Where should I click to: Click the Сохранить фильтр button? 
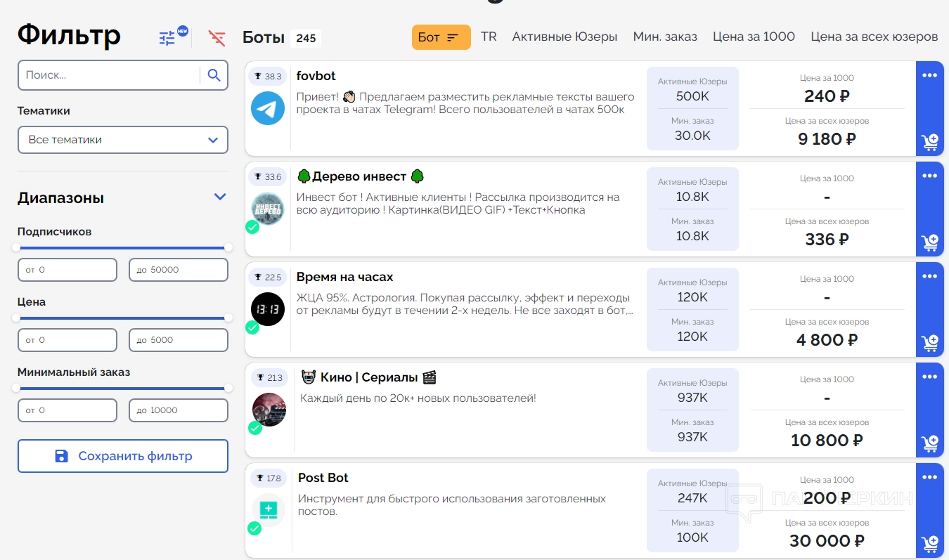123,456
